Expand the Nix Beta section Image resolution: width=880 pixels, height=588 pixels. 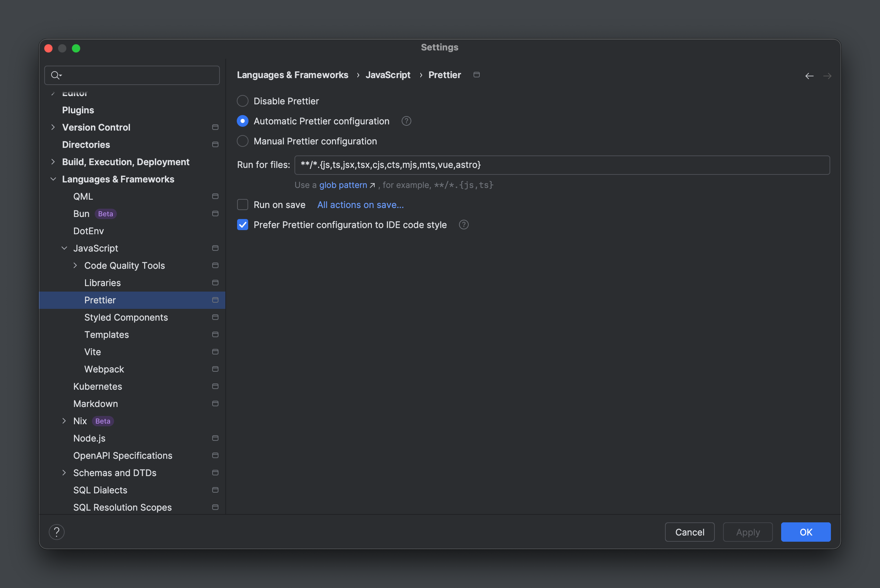(x=64, y=421)
